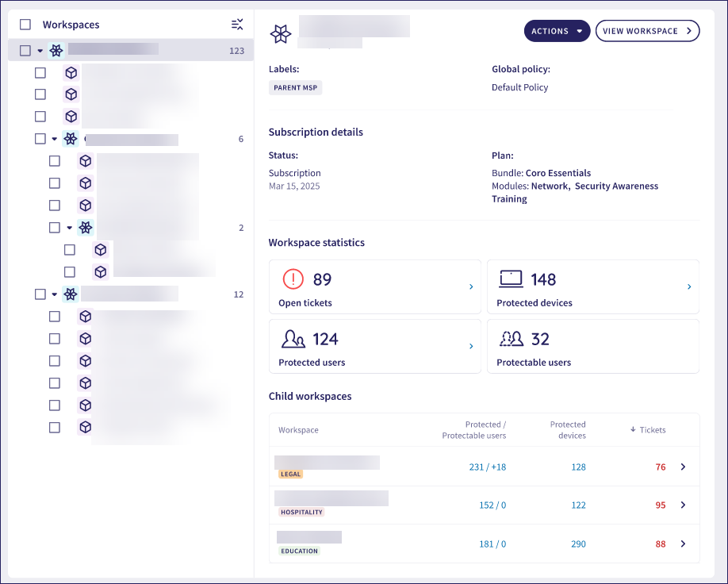
Task: Open the Hospitality child workspace row chevron
Action: tap(683, 505)
